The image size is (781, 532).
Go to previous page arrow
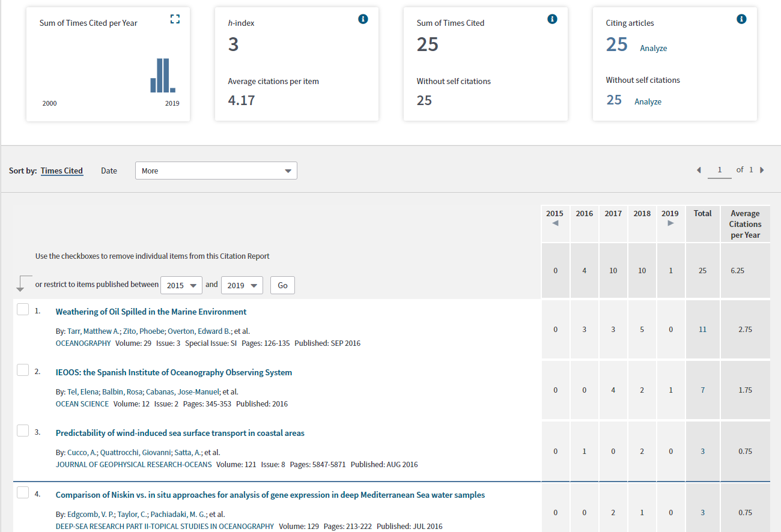pyautogui.click(x=699, y=170)
